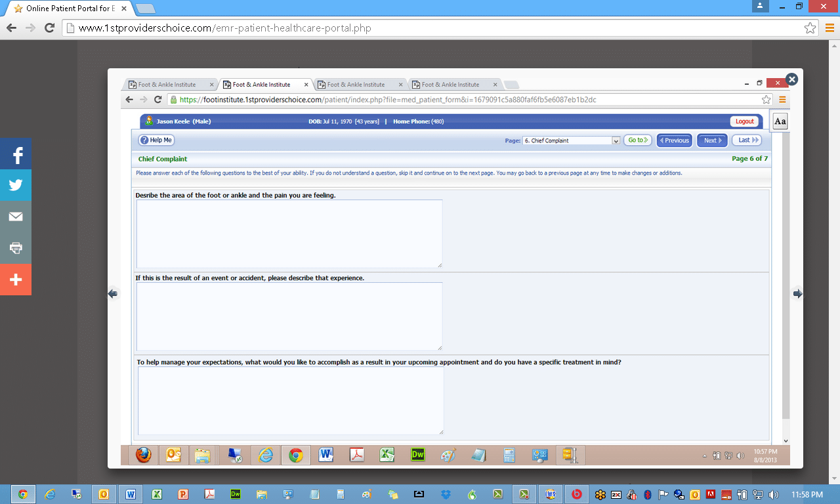
Task: Click the Next page button
Action: tap(712, 140)
